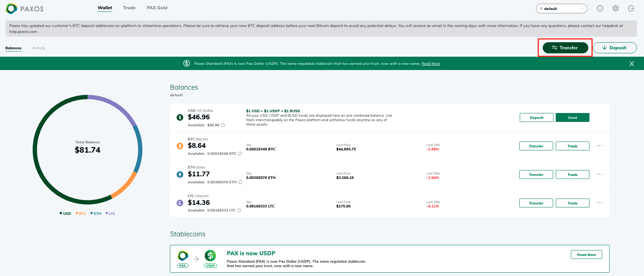The width and height of the screenshot is (644, 276).
Task: Click the Stablecoins section heading
Action: tap(188, 234)
